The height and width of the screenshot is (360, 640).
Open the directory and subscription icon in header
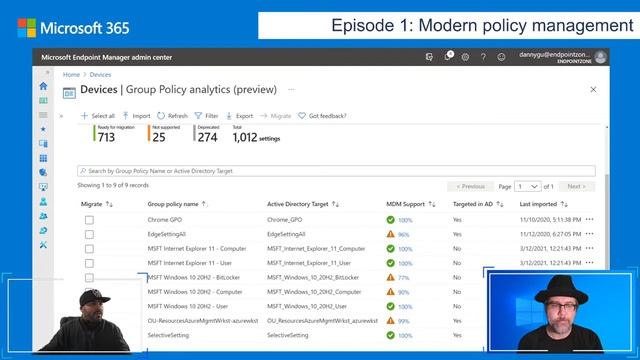[429, 57]
